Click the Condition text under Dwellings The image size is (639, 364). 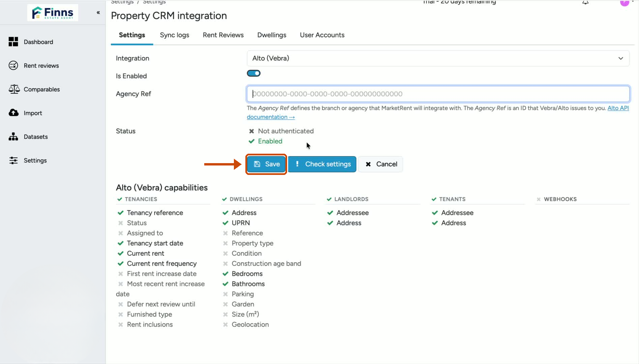(247, 253)
